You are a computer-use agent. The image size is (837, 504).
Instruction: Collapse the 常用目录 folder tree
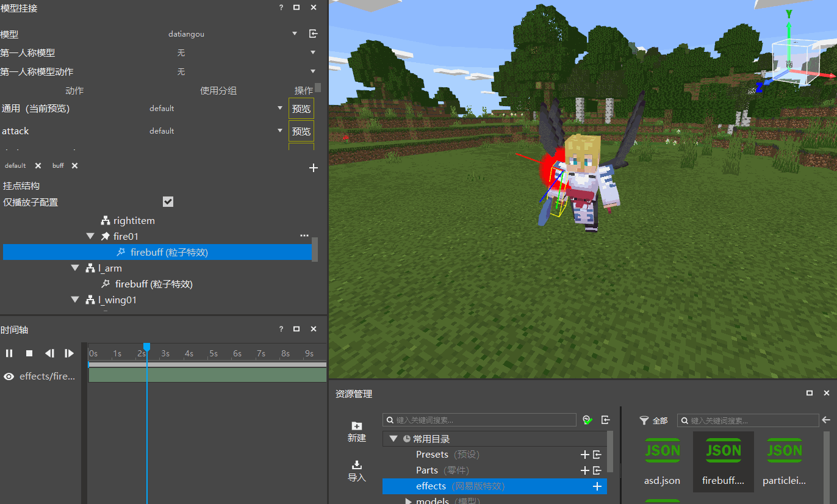[393, 439]
